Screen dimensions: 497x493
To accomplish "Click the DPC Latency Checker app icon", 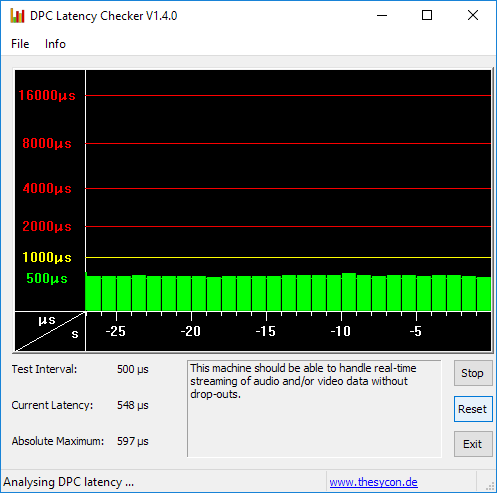I will pyautogui.click(x=17, y=16).
